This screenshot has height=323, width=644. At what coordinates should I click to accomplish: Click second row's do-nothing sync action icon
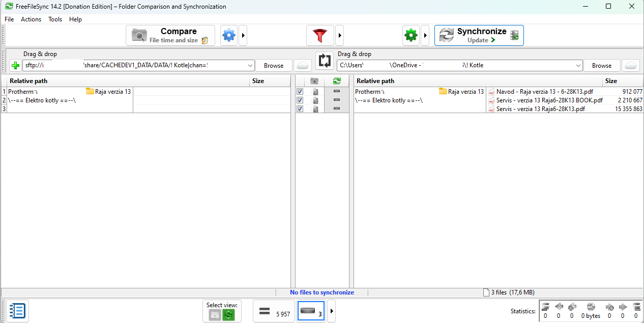coord(336,100)
